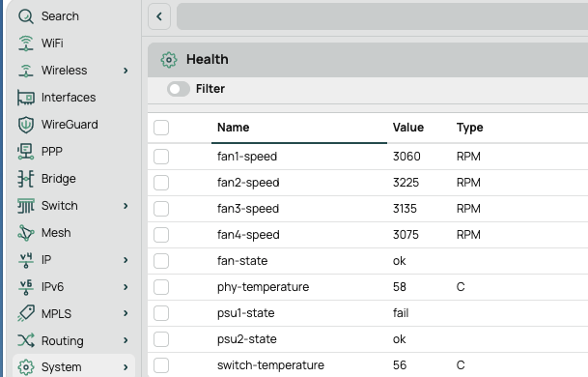Click the psu2-state name cell
588x377 pixels.
[247, 339]
